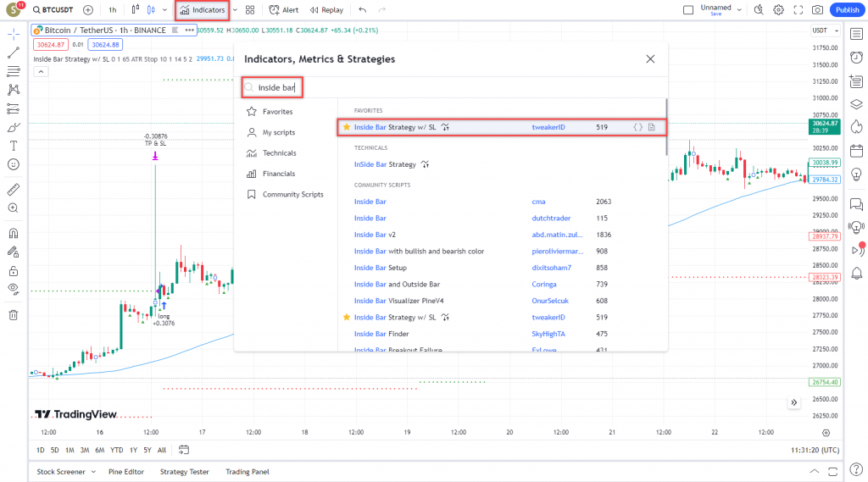The image size is (868, 482).
Task: Open the indicator templates grid icon
Action: pyautogui.click(x=250, y=10)
